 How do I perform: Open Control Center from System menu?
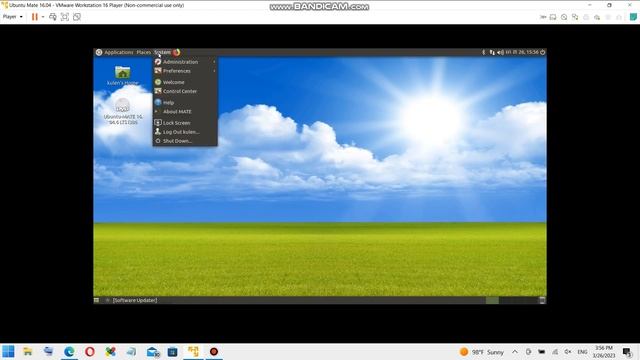(185, 91)
